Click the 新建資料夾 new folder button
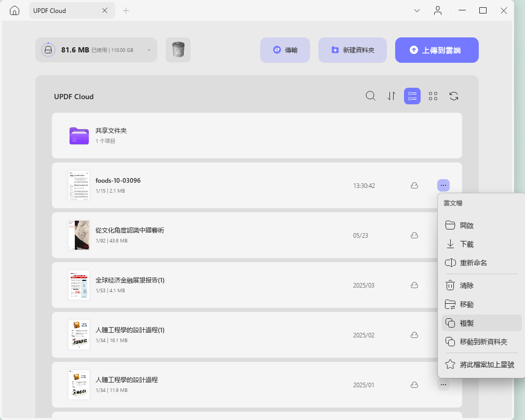Image resolution: width=525 pixels, height=420 pixels. [x=353, y=50]
